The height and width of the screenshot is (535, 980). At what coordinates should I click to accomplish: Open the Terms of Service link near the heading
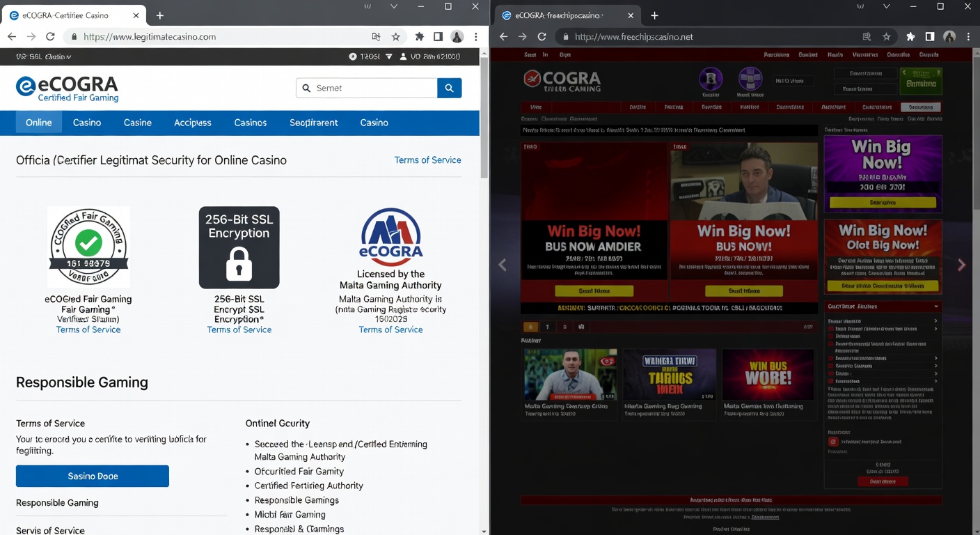(x=427, y=160)
